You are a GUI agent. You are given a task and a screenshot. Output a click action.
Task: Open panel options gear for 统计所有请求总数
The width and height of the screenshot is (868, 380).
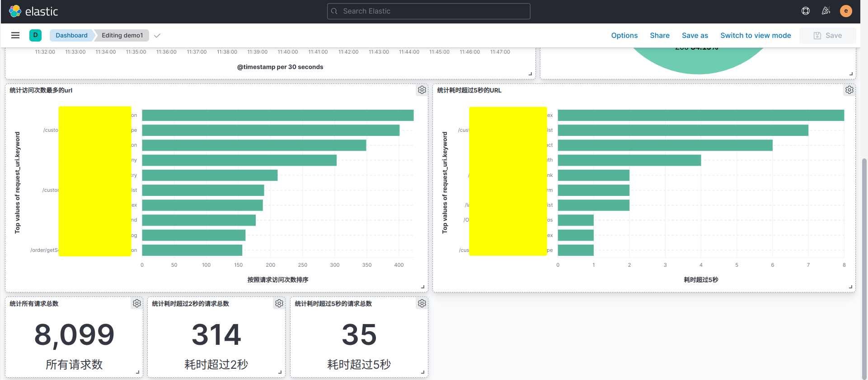[137, 303]
